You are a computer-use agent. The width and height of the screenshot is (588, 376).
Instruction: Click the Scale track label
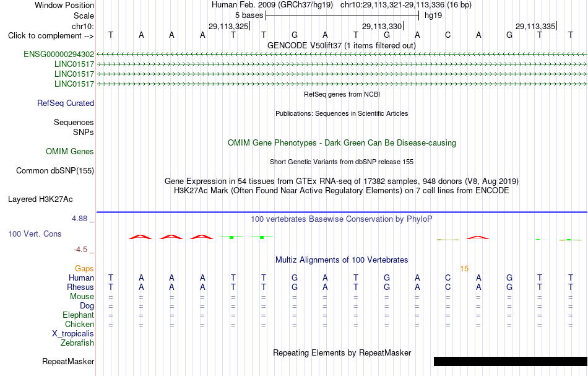click(x=84, y=15)
